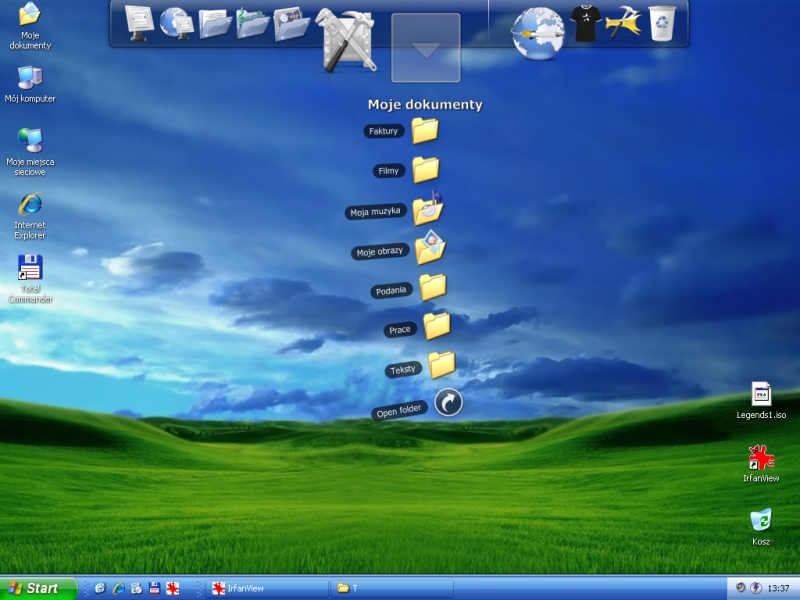Image resolution: width=800 pixels, height=600 pixels.
Task: Click the lightning bolt system tray icon
Action: coord(755,588)
